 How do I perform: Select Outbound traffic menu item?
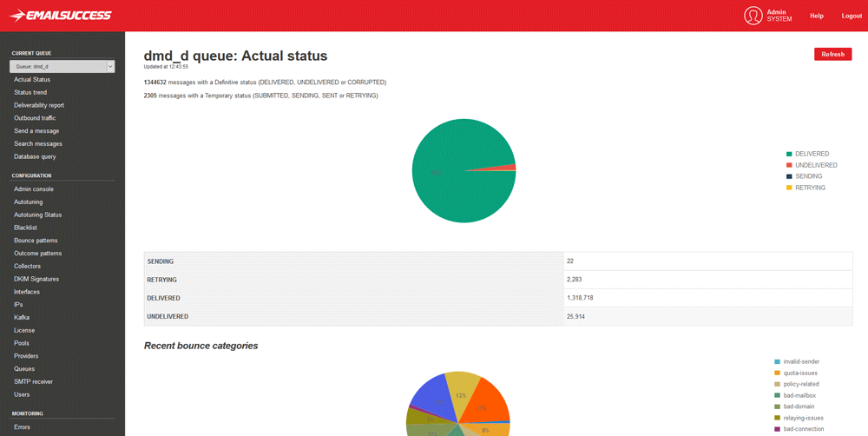(x=35, y=118)
